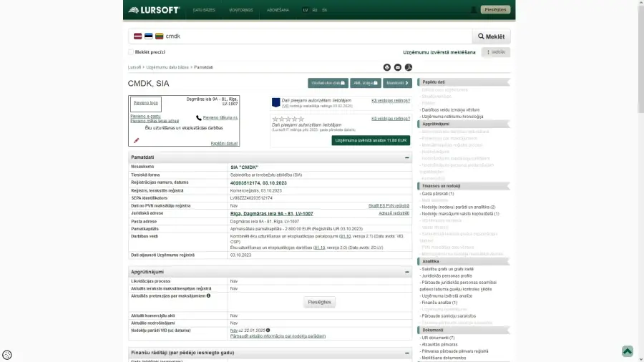This screenshot has height=362, width=644.
Task: Click the Pieslēgties button in the header
Action: click(x=495, y=9)
